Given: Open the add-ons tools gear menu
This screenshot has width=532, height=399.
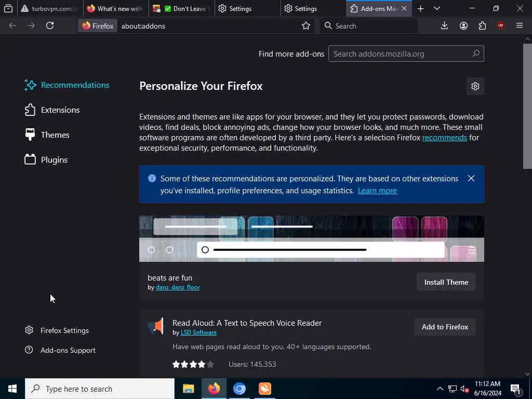Looking at the screenshot, I should (x=475, y=86).
